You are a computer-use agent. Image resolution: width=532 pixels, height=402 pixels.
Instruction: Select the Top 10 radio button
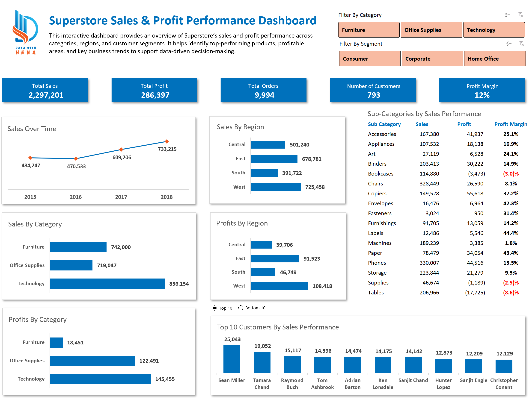tap(214, 308)
